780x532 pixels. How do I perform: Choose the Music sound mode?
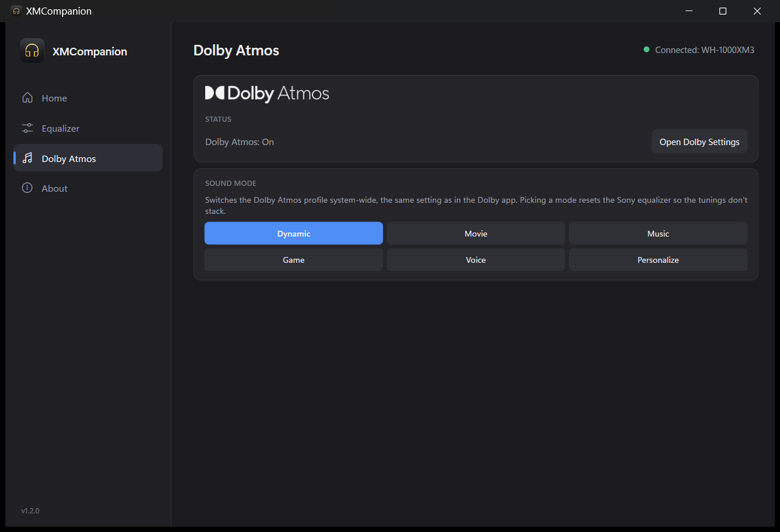658,233
